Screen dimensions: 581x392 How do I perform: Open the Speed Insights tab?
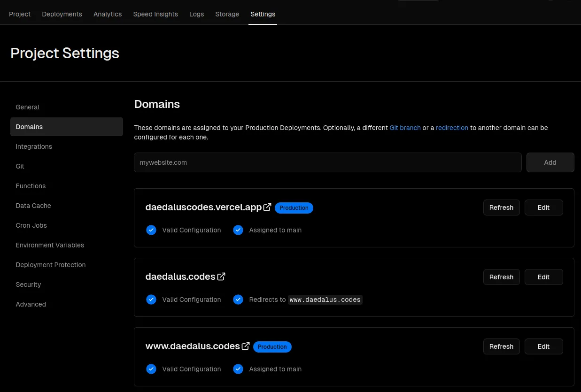tap(155, 14)
